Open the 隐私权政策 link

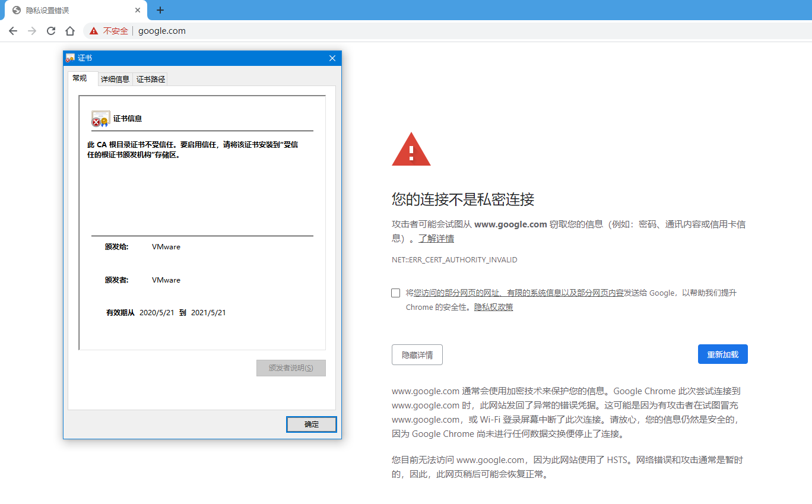tap(494, 308)
